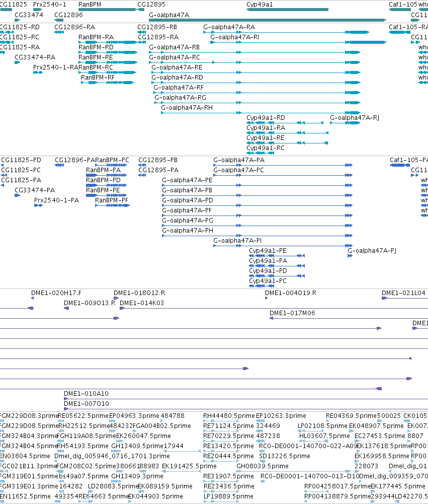Open transcript 'G-oalpha47A-RJ'
The width and height of the screenshot is (428, 504).
point(355,118)
